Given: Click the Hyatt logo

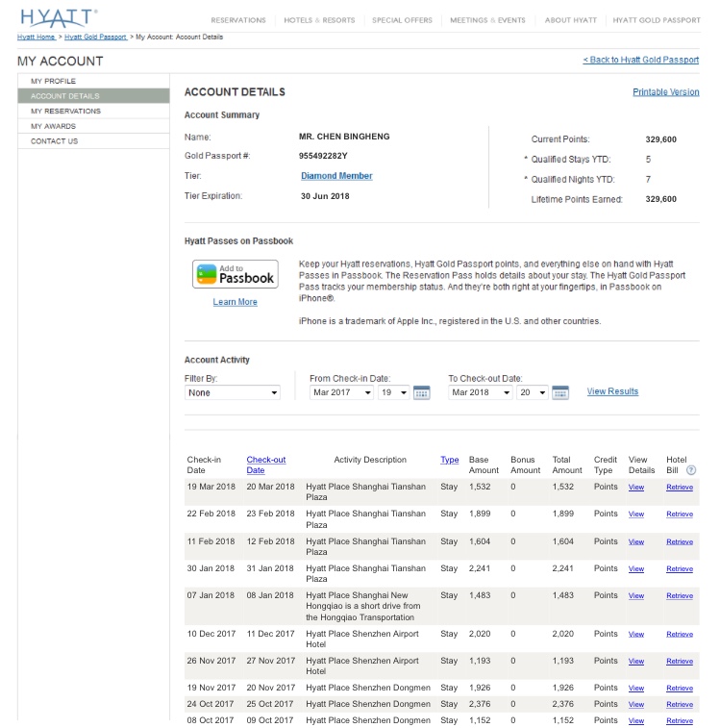Looking at the screenshot, I should tap(59, 17).
